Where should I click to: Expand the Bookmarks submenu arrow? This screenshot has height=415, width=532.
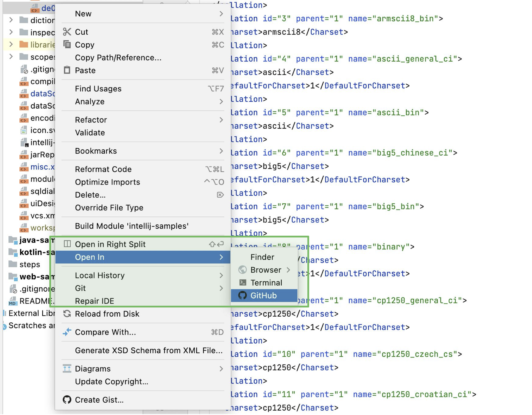point(221,151)
